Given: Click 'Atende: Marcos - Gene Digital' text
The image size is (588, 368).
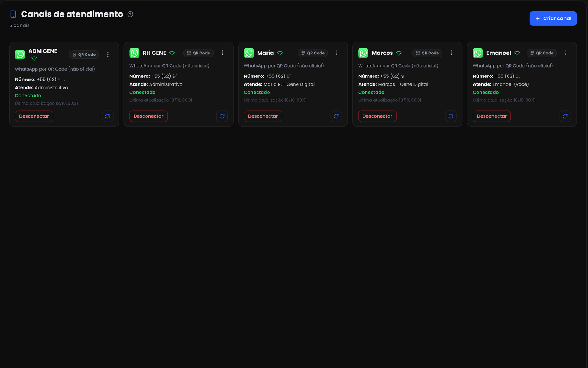Looking at the screenshot, I should click(393, 84).
